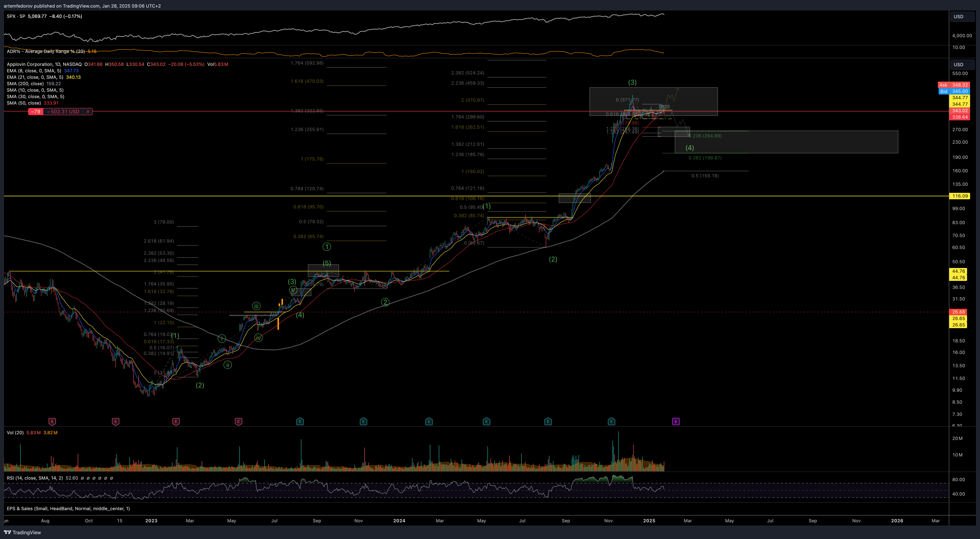980x539 pixels.
Task: Select the ADR% Average Daily Range legend
Action: (46, 51)
